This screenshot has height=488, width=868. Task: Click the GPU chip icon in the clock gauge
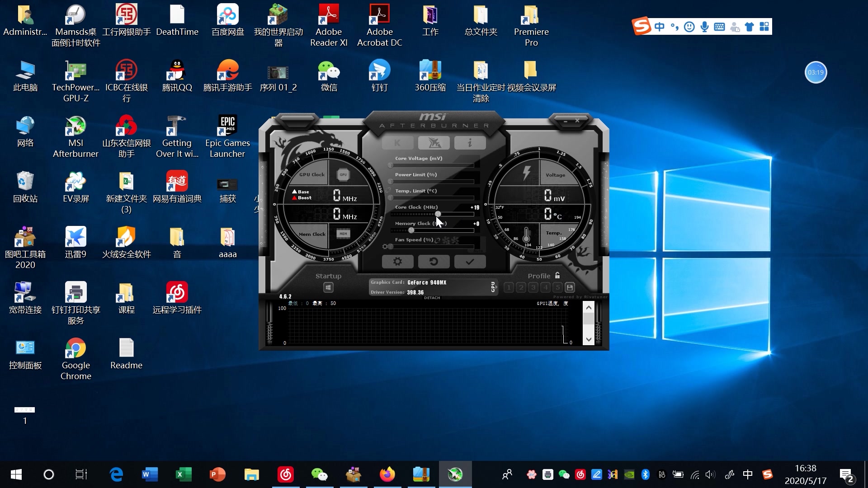click(343, 174)
